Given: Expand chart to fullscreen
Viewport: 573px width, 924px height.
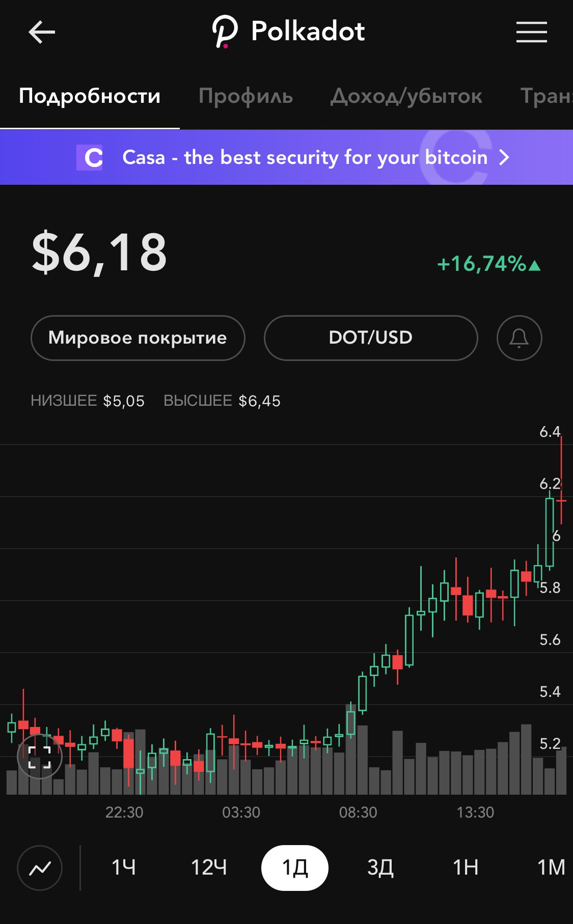Looking at the screenshot, I should tap(40, 757).
